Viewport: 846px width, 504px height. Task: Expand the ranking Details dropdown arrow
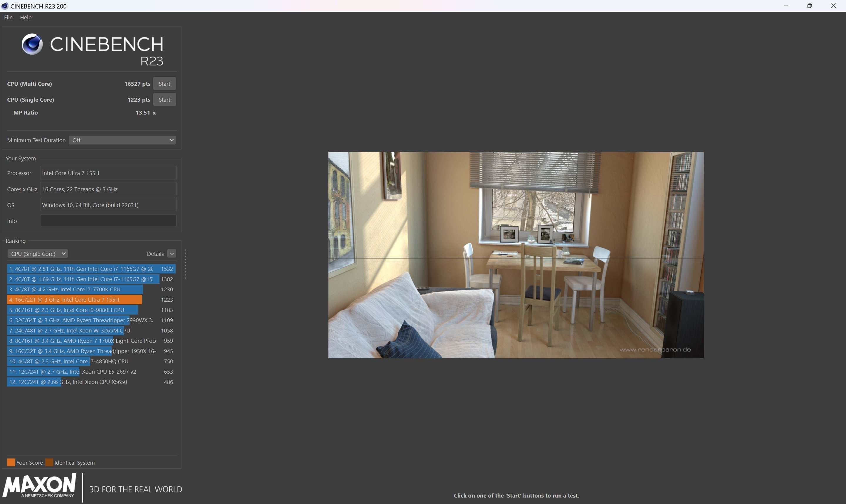pyautogui.click(x=172, y=254)
